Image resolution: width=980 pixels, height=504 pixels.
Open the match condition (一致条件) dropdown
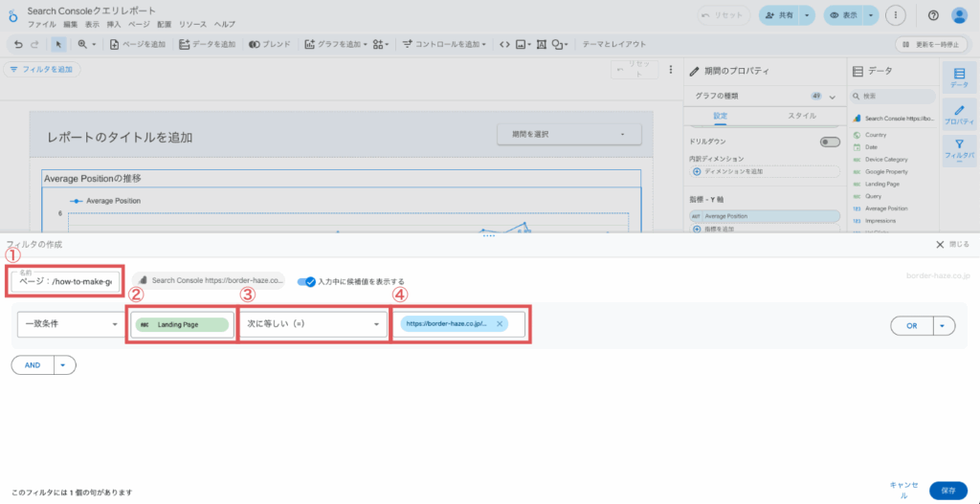click(71, 324)
